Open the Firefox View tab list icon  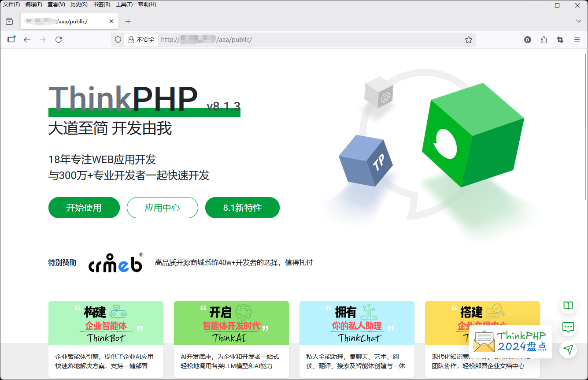click(9, 21)
